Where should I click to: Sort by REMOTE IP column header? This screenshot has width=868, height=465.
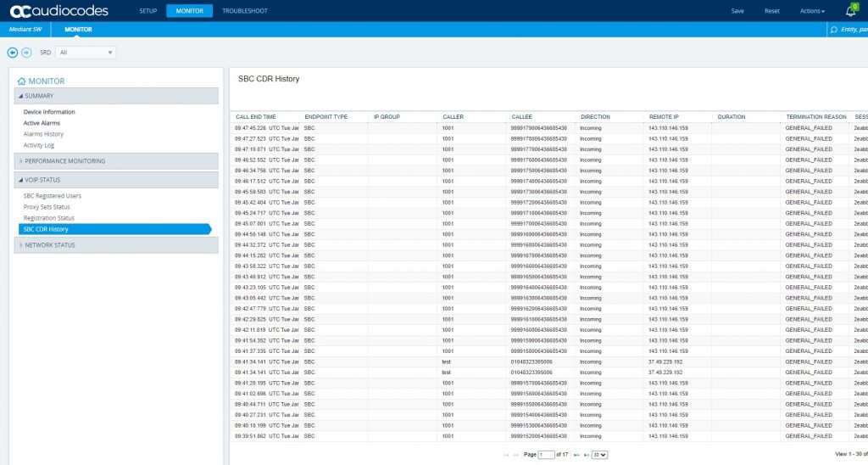point(664,117)
